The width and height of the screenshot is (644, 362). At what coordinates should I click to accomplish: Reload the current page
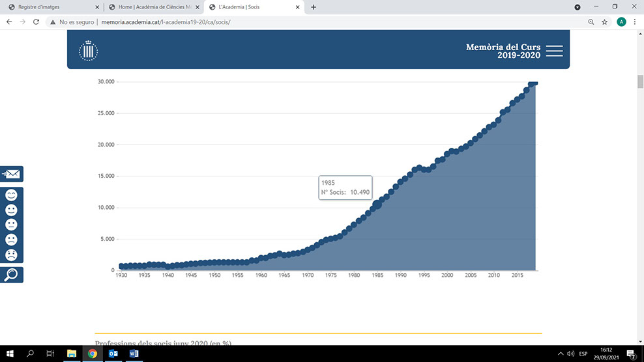(x=36, y=21)
